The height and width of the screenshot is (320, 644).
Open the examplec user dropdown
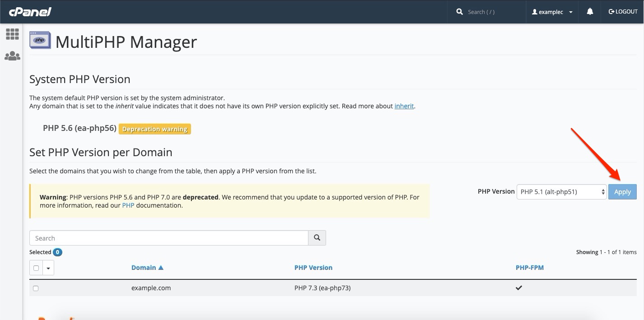pos(552,12)
